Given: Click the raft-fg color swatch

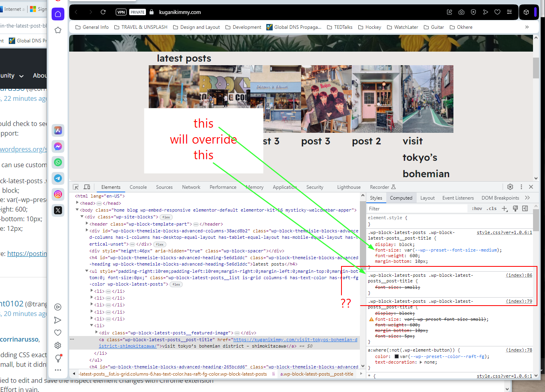Looking at the screenshot, I should click(396, 356).
